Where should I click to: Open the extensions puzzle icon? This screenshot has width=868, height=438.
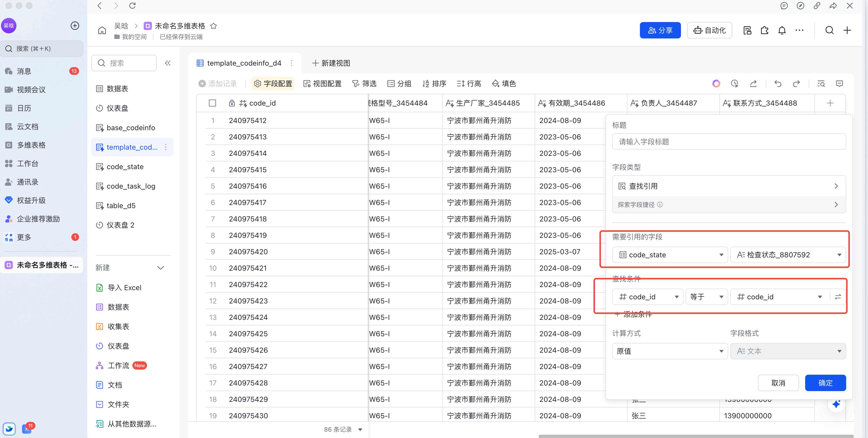(765, 30)
